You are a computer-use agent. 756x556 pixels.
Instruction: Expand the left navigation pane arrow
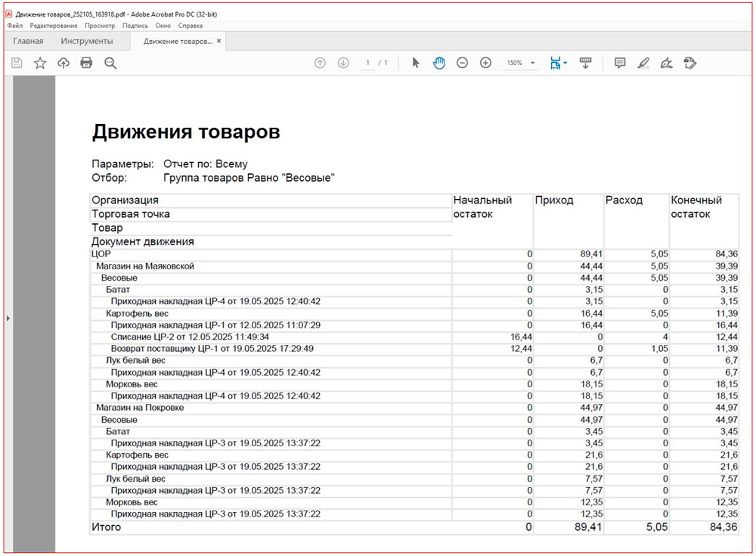(8, 318)
